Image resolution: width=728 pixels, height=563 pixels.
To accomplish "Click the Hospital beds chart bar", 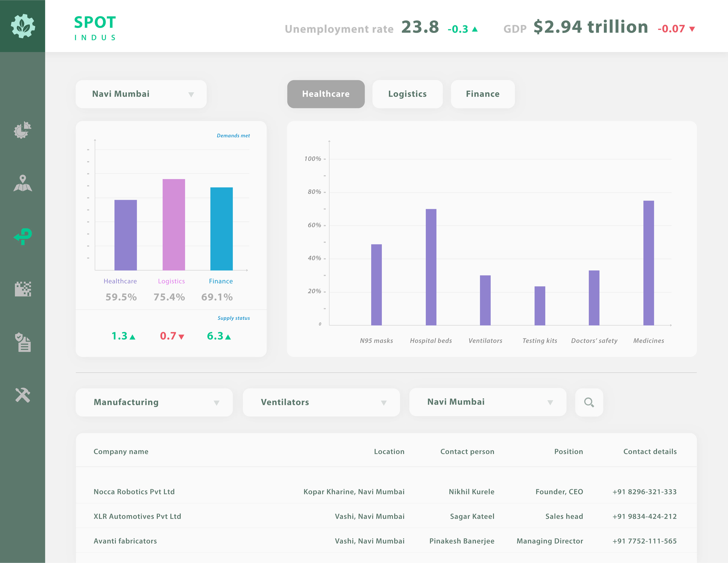I will (431, 267).
